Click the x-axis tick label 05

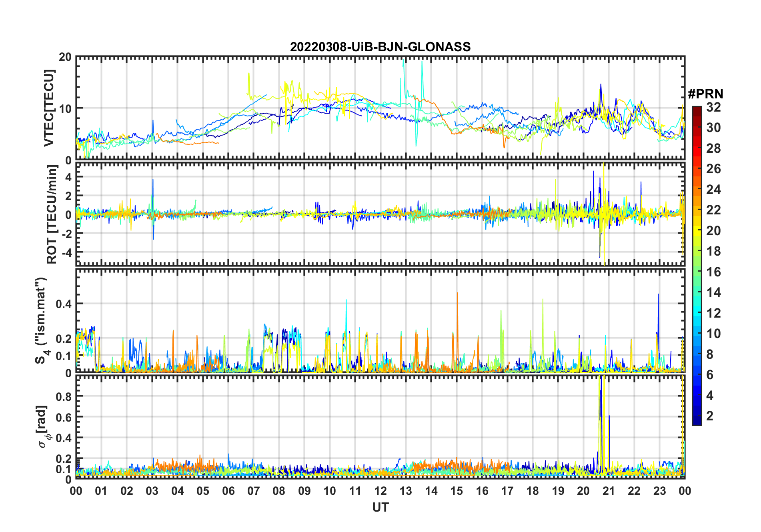203,491
